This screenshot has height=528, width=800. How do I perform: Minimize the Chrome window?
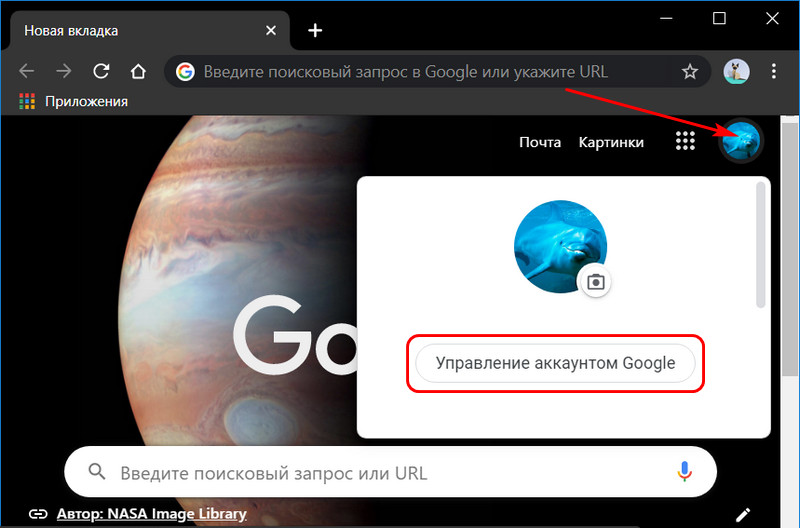tap(666, 19)
